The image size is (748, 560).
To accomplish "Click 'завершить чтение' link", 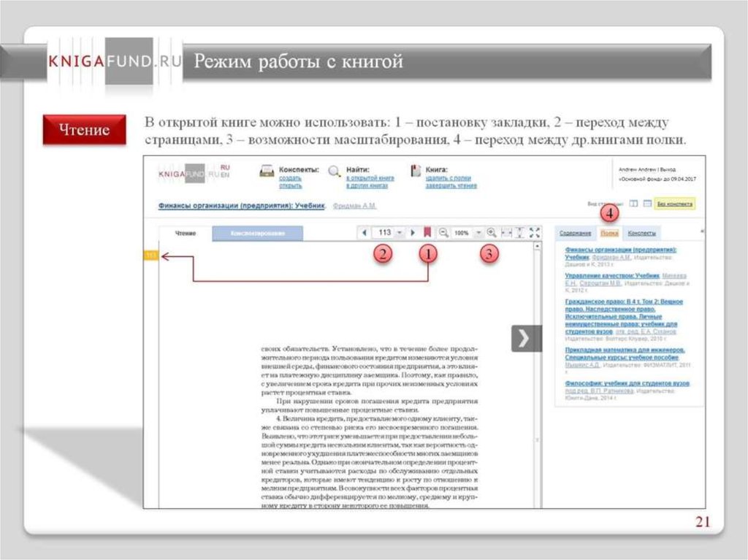I will coord(451,185).
